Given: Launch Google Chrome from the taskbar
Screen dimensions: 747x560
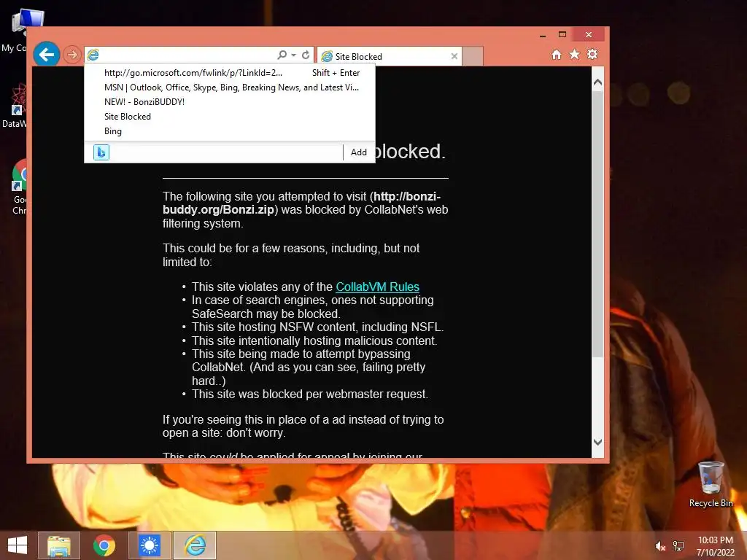Looking at the screenshot, I should point(104,545).
